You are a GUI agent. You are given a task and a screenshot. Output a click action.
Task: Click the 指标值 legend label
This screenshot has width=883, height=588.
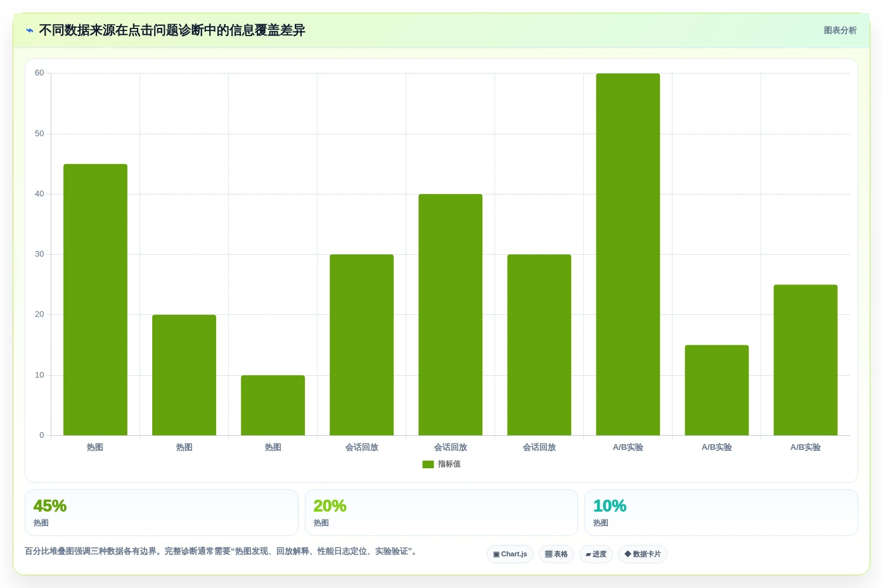(x=449, y=464)
